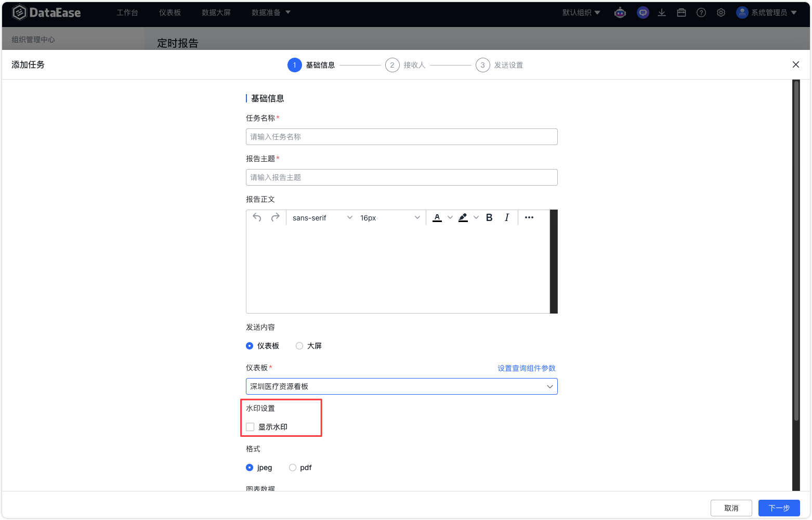The image size is (812, 520).
Task: Enable the 显示水印 checkbox
Action: [x=250, y=427]
